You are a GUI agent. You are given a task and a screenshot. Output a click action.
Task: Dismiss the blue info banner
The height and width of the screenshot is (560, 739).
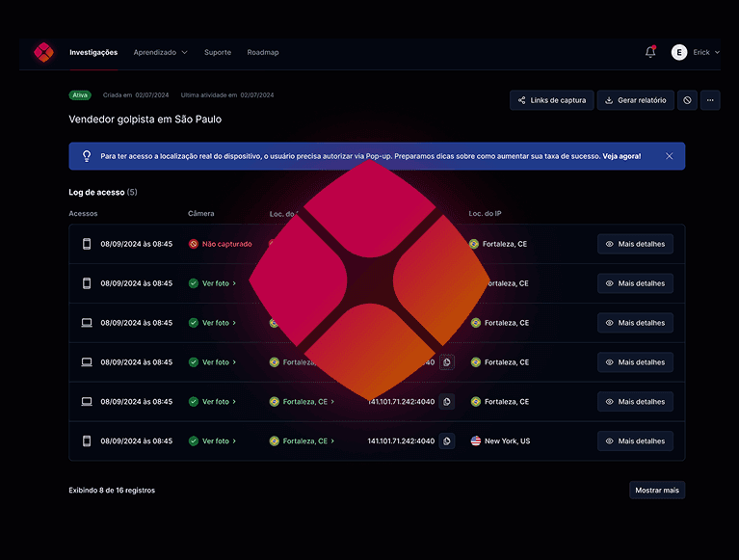coord(670,156)
